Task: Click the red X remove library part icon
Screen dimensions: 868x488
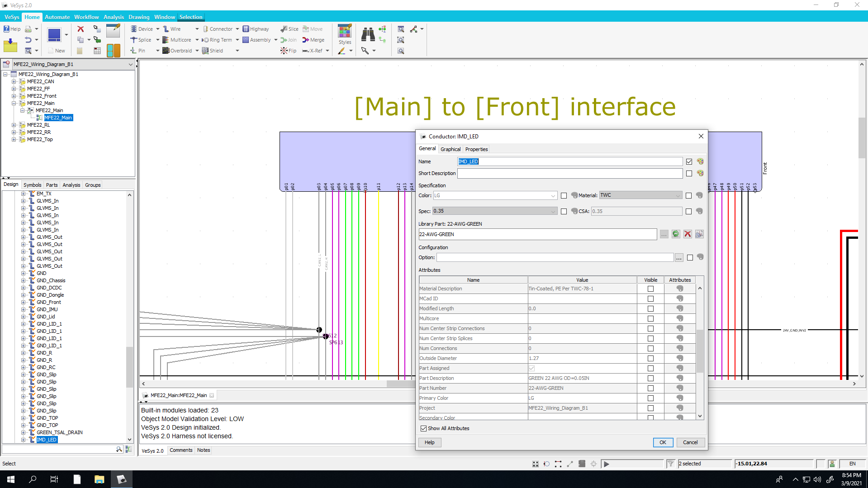Action: point(688,234)
